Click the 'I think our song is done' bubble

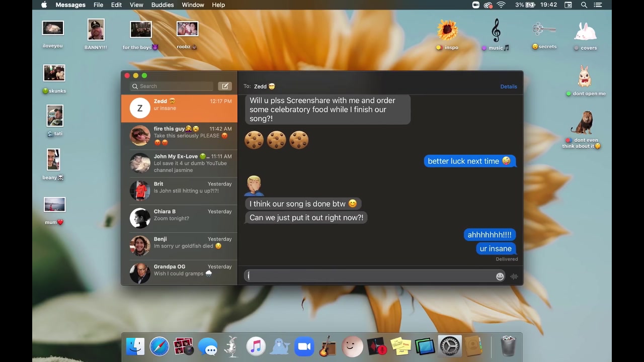pos(303,204)
